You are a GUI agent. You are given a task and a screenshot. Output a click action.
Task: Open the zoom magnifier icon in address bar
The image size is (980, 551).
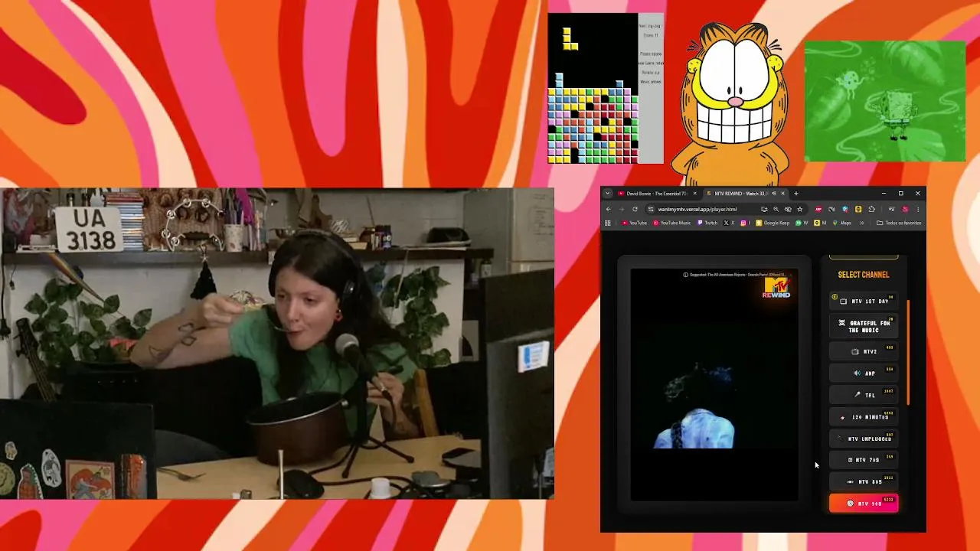tap(776, 209)
